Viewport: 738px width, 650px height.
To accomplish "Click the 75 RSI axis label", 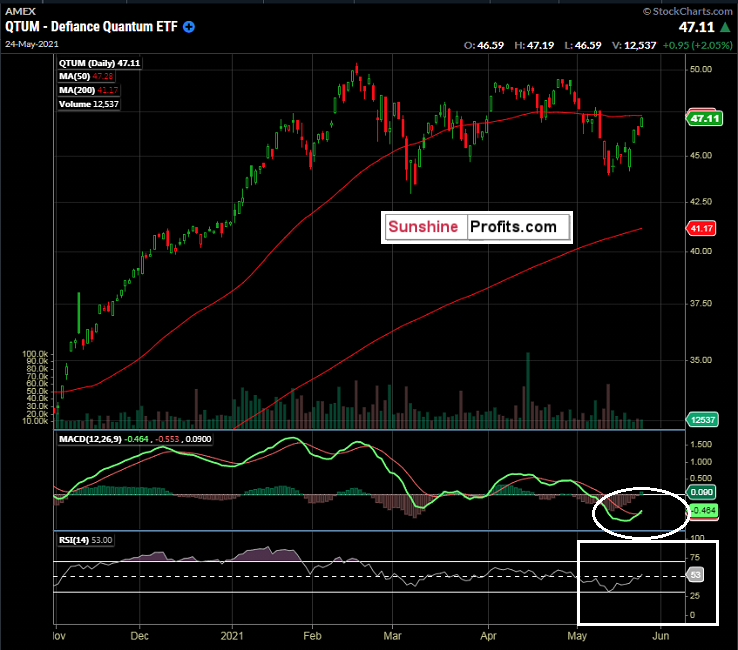I will point(695,557).
